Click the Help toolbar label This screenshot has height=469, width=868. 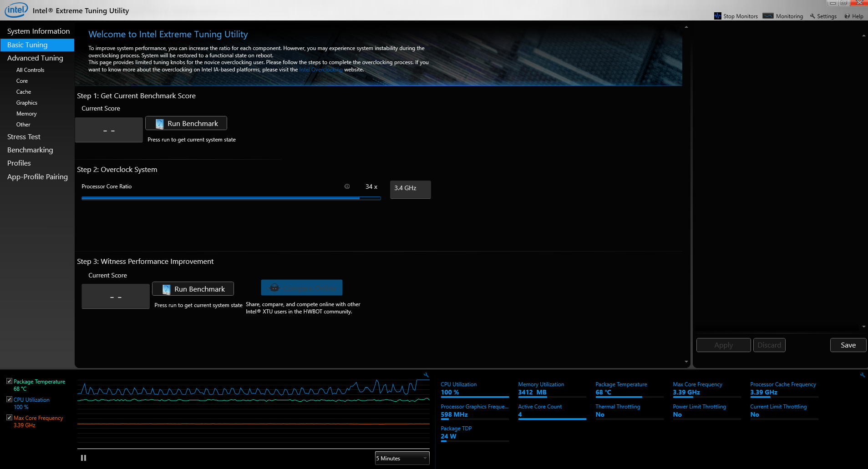(858, 16)
